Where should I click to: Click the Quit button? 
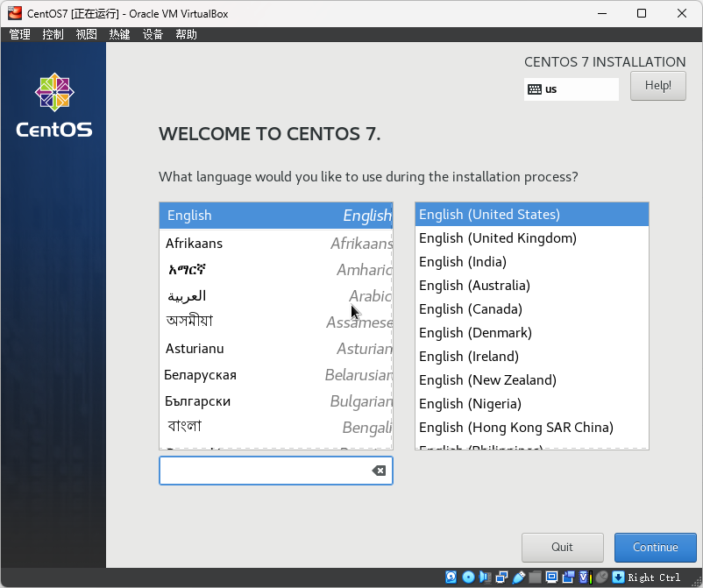pos(562,547)
